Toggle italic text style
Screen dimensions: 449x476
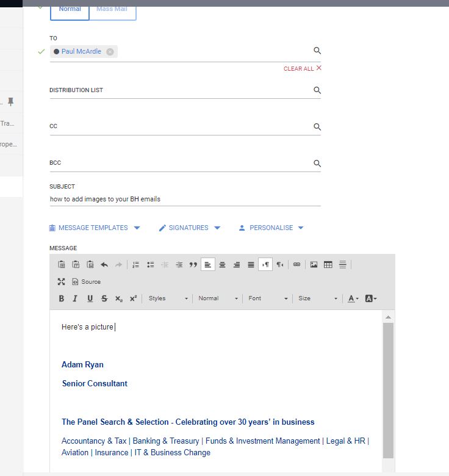[75, 298]
